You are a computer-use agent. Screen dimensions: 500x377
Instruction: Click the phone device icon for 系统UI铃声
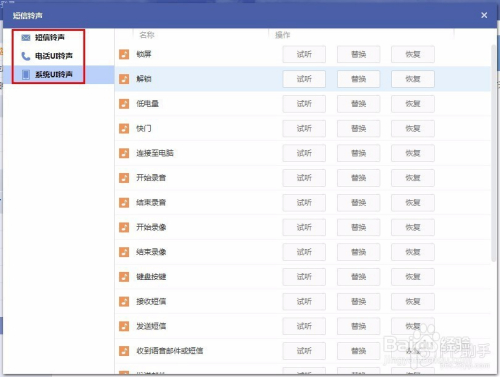click(x=26, y=75)
